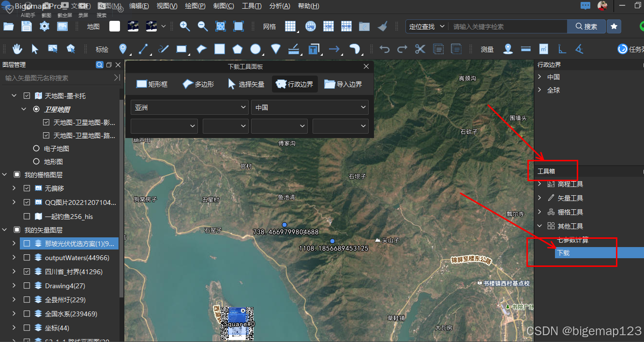The height and width of the screenshot is (342, 644).
Task: Toggle the grid display icon
Action: (290, 26)
